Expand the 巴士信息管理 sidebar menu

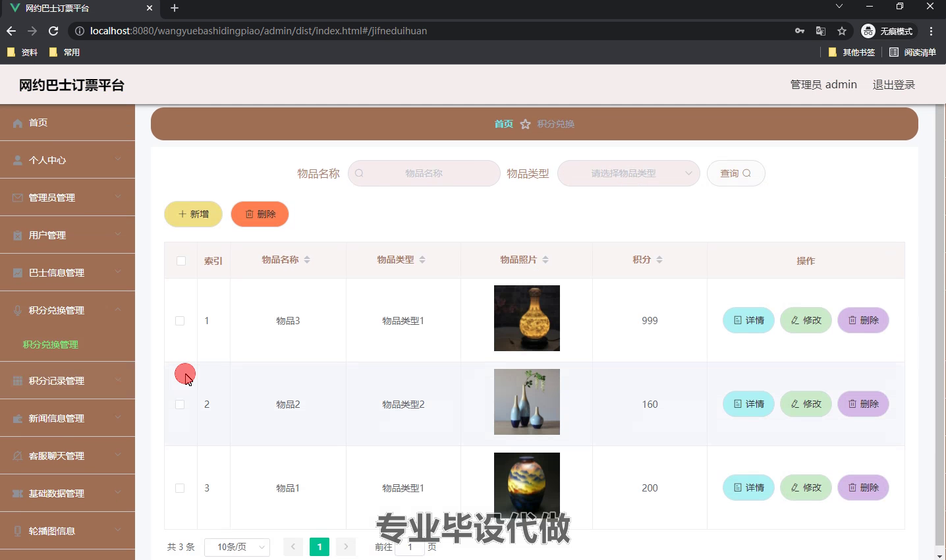click(x=67, y=273)
